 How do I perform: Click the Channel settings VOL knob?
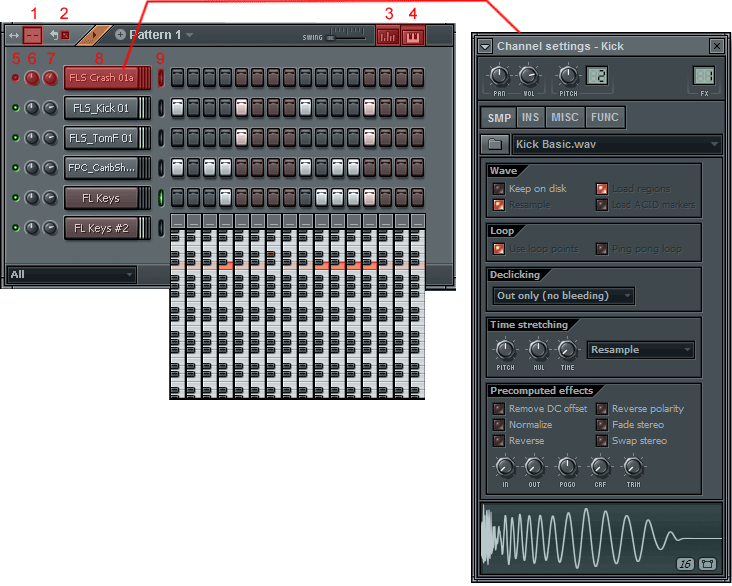(528, 76)
